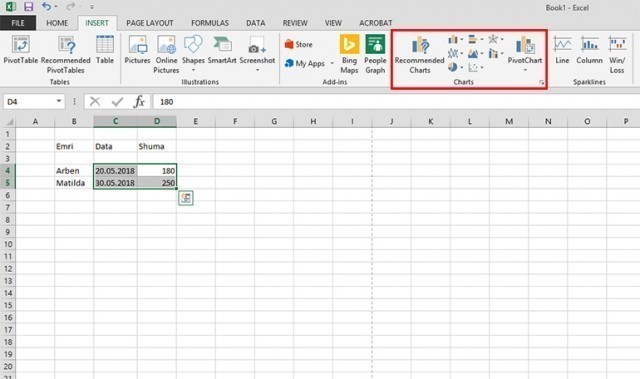Select the cell containing Matilda
640x379 pixels.
click(x=74, y=183)
